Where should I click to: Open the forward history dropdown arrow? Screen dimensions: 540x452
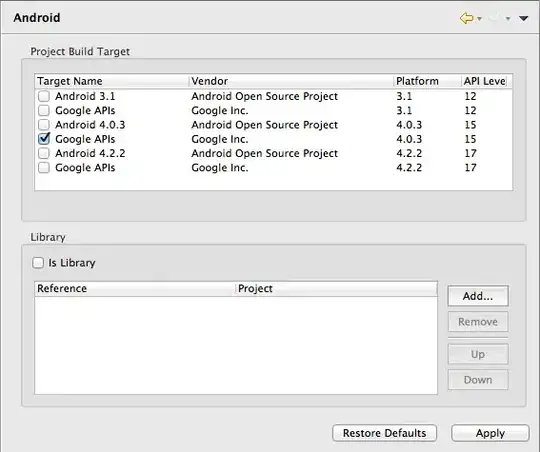tap(508, 19)
